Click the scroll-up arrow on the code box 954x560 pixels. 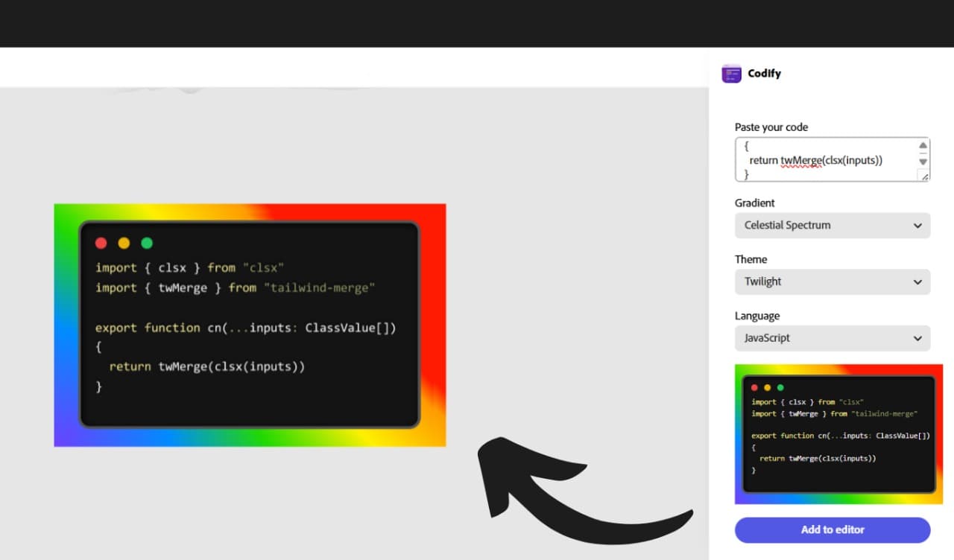(x=923, y=145)
